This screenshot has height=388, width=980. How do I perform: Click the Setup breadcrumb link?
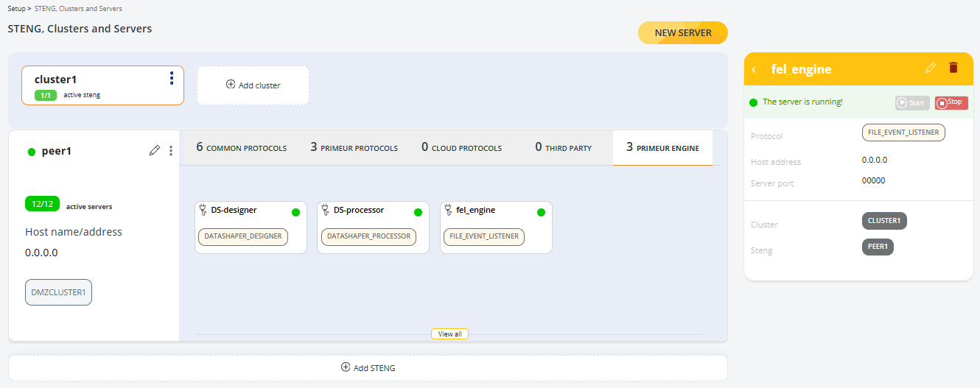tap(16, 9)
